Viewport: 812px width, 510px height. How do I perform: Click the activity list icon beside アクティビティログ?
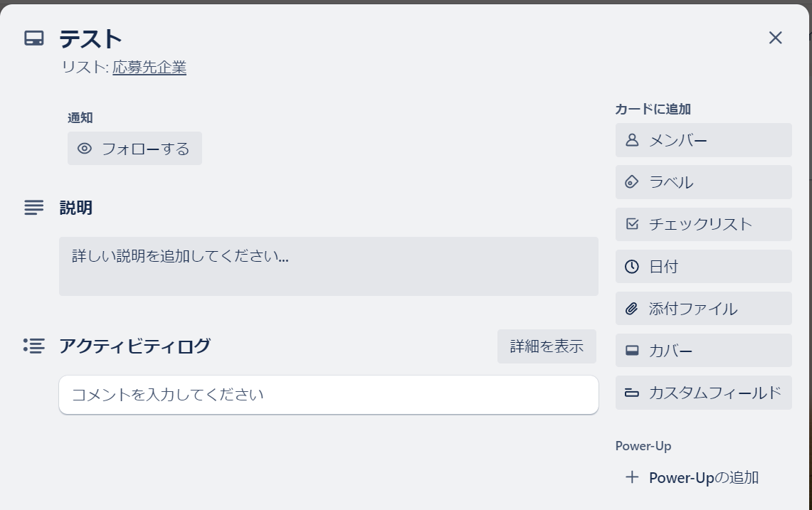[x=34, y=346]
